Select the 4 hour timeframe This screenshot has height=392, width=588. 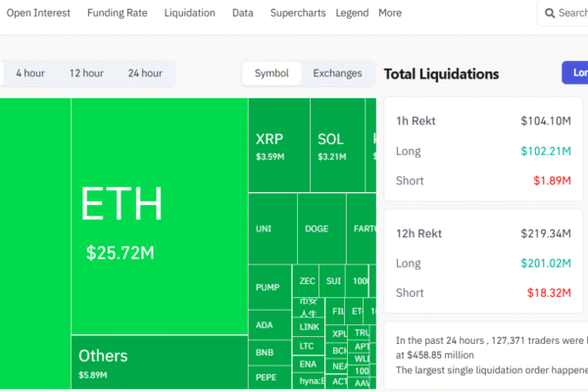[30, 73]
